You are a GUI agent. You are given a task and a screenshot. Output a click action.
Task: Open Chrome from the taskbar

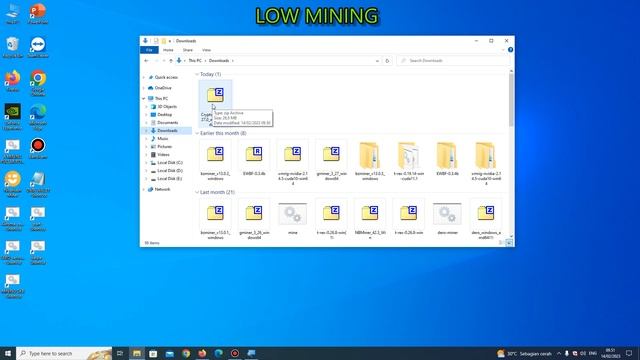tap(186, 353)
